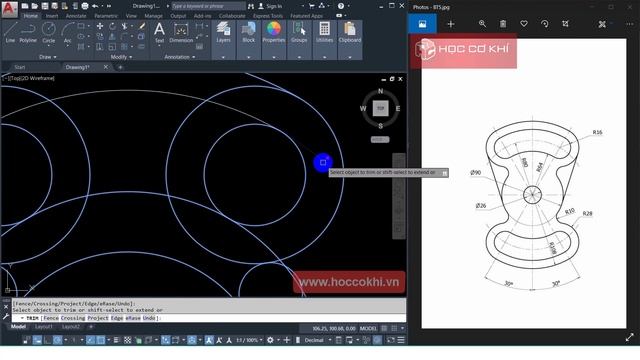Expand the arrow below the Block panel
640x360 pixels.
coord(249,57)
